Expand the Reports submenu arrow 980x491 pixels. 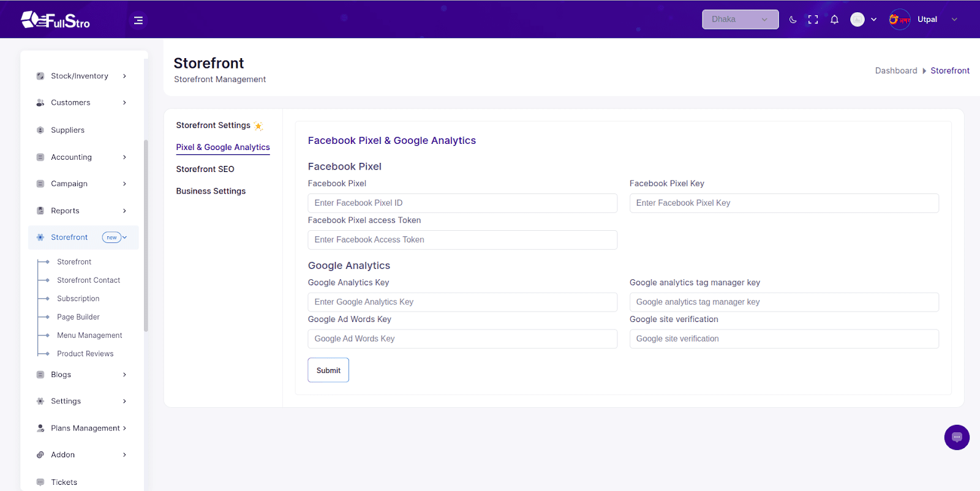(x=124, y=211)
